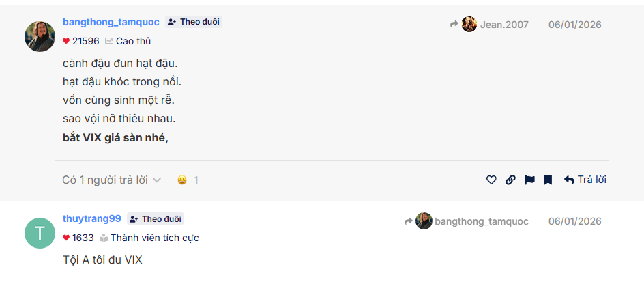
Task: Go to Jean.2007's quoted post
Action: click(503, 25)
